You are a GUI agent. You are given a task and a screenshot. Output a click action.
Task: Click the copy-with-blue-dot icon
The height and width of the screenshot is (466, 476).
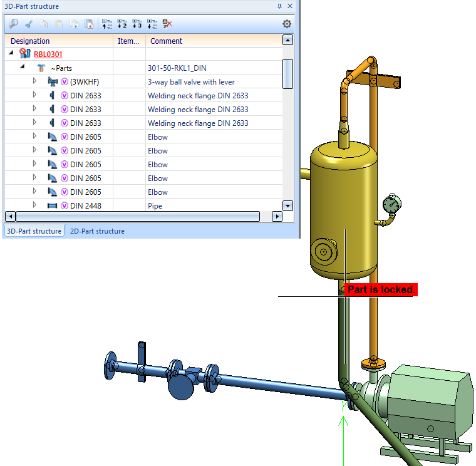(x=74, y=24)
